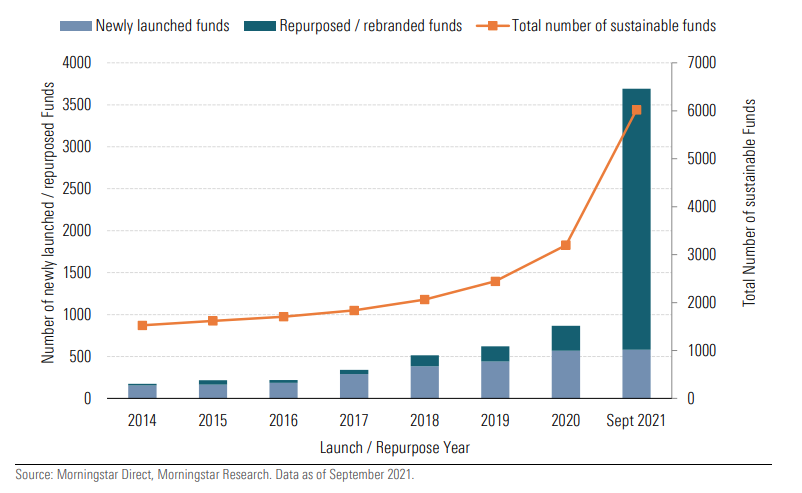Click the orange marker atop the Sept 2021 bar
Image resolution: width=802 pixels, height=493 pixels.
[636, 110]
